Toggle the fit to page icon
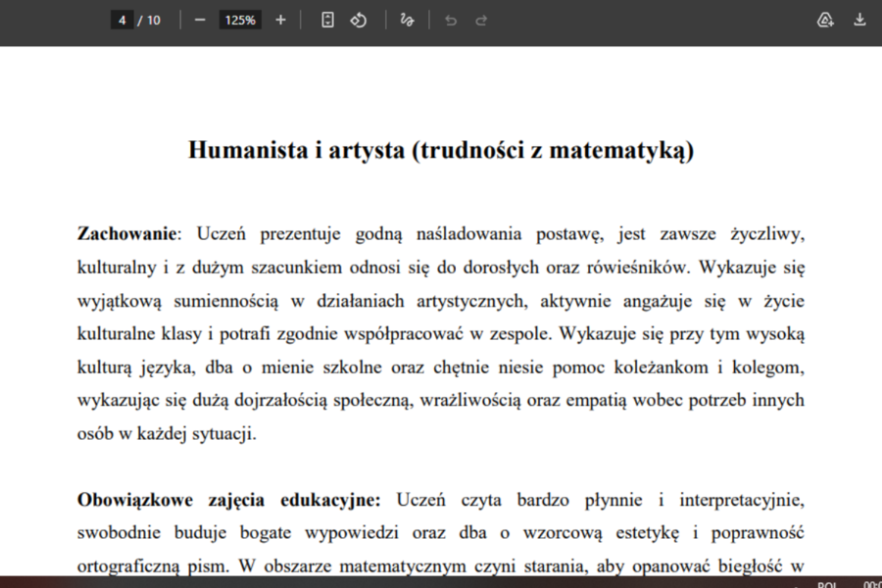Viewport: 882px width, 588px height. point(327,21)
